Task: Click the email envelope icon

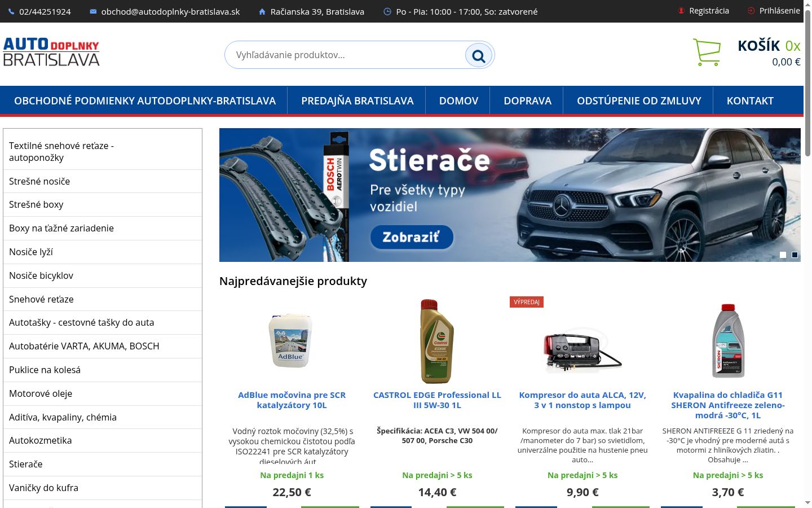Action: pyautogui.click(x=93, y=11)
